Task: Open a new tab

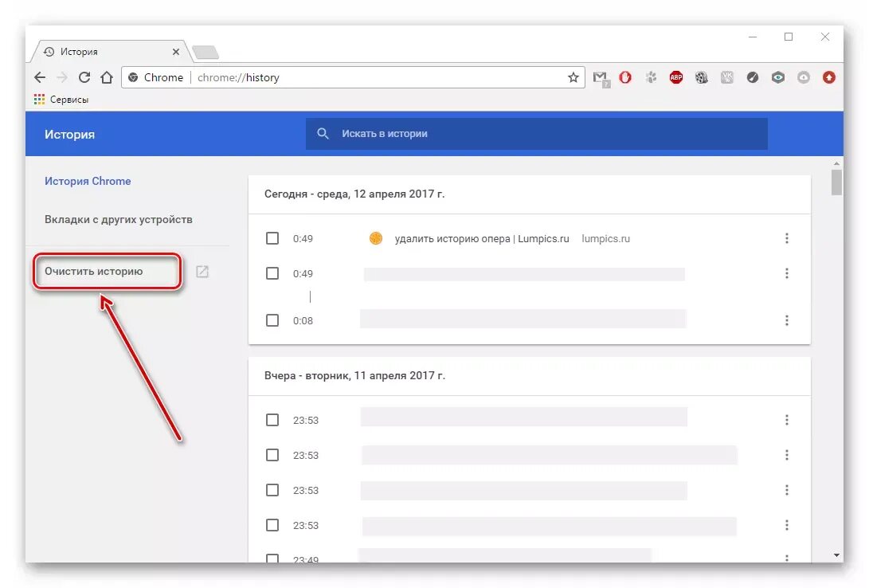Action: click(206, 52)
